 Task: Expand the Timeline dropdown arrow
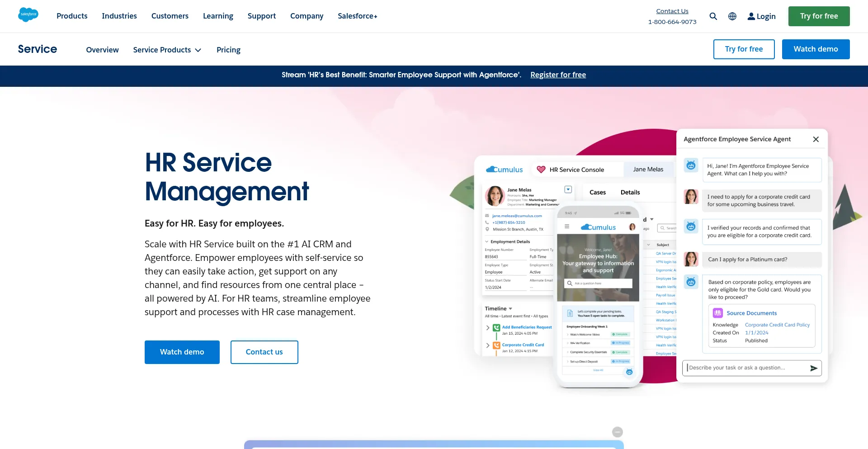click(510, 309)
